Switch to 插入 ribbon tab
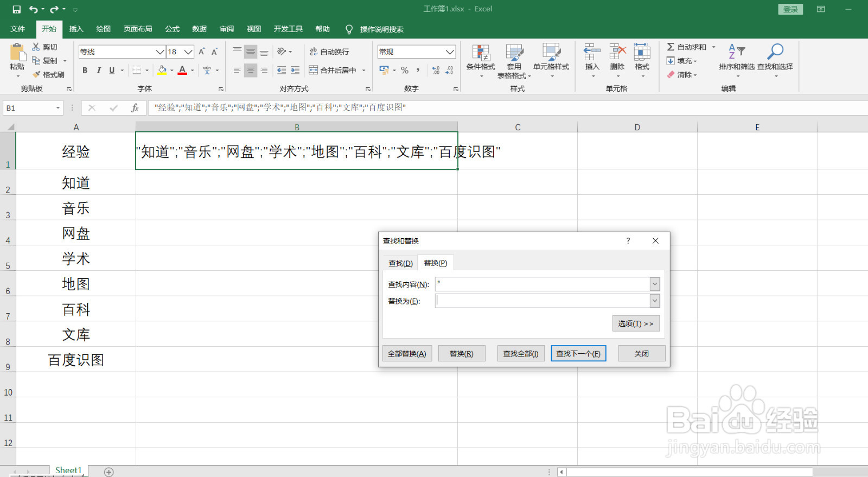868x477 pixels. tap(76, 29)
